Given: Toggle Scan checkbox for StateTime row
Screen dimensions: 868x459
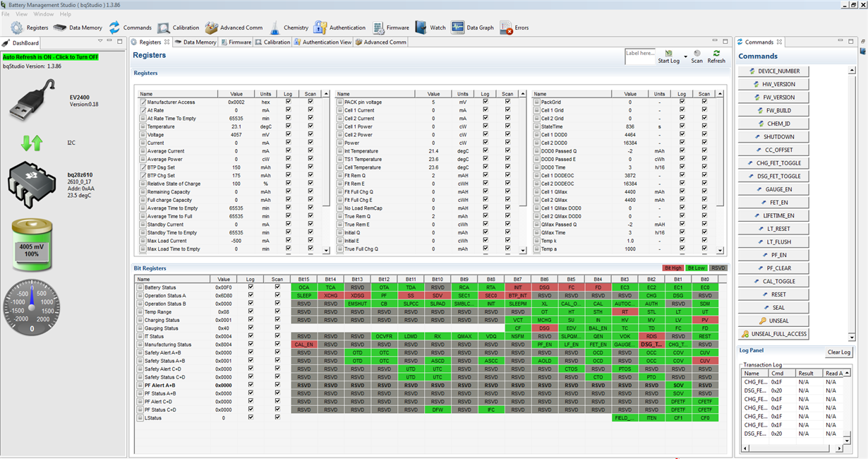Looking at the screenshot, I should tap(704, 126).
